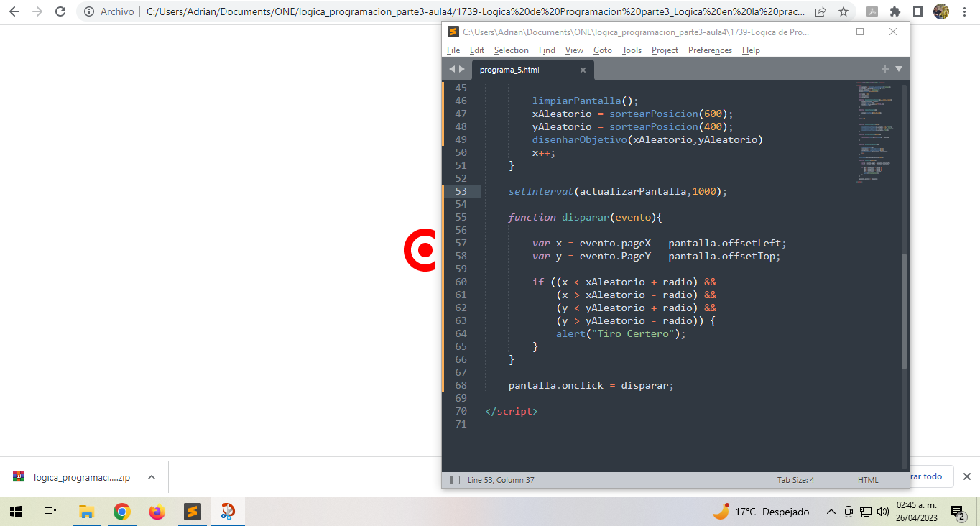This screenshot has width=980, height=526.
Task: Open Snipping tool on taskbar
Action: tap(227, 512)
